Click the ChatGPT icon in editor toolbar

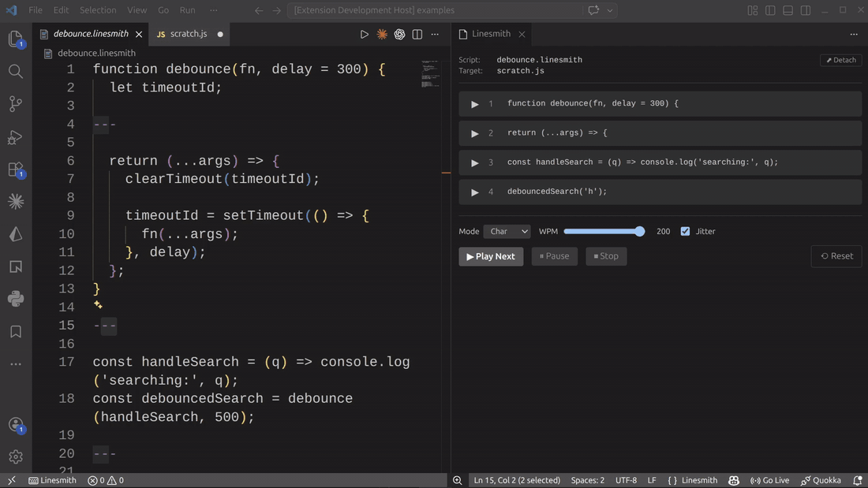coord(400,35)
